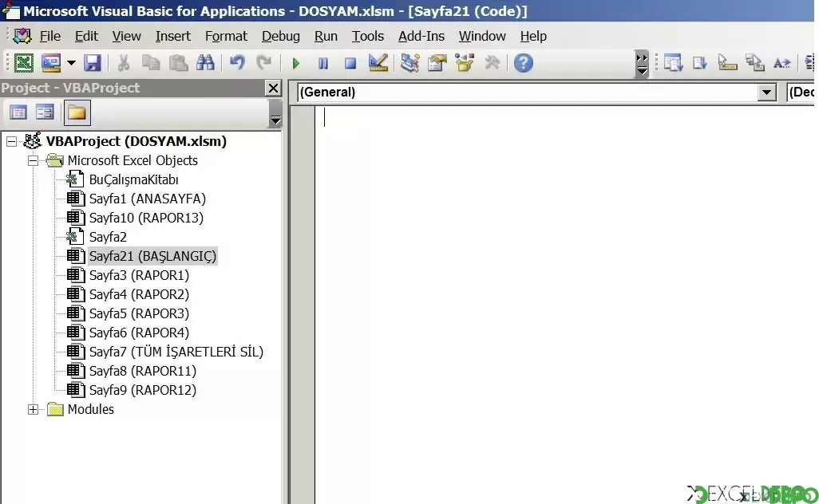Click the View Microsoft Excel toolbar icon
This screenshot has width=819, height=504.
(x=23, y=63)
